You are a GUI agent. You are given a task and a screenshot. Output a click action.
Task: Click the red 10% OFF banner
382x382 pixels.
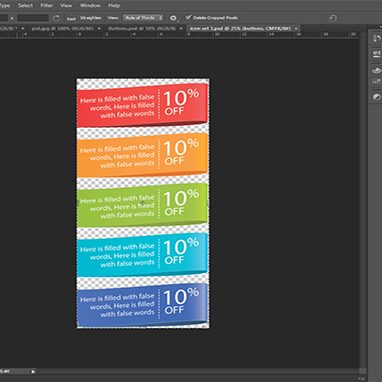click(x=142, y=105)
